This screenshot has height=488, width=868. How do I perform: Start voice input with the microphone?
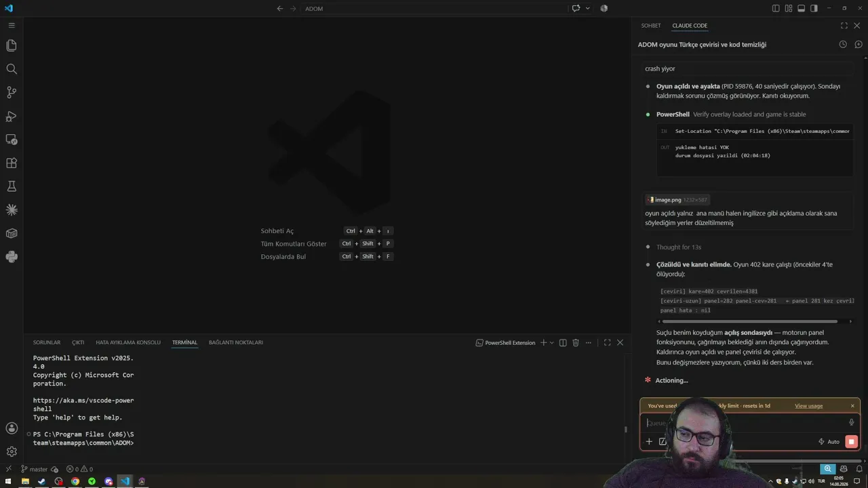(x=852, y=423)
